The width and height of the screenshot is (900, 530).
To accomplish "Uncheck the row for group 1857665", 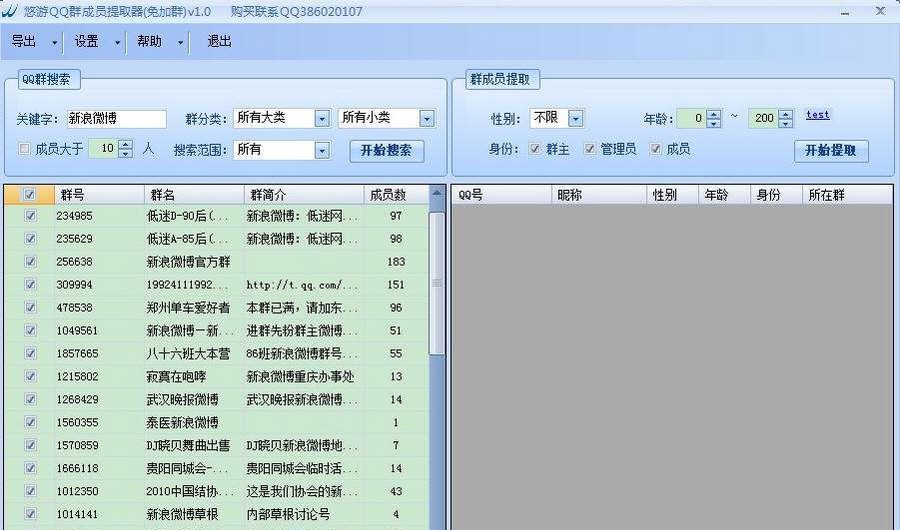I will click(x=30, y=353).
